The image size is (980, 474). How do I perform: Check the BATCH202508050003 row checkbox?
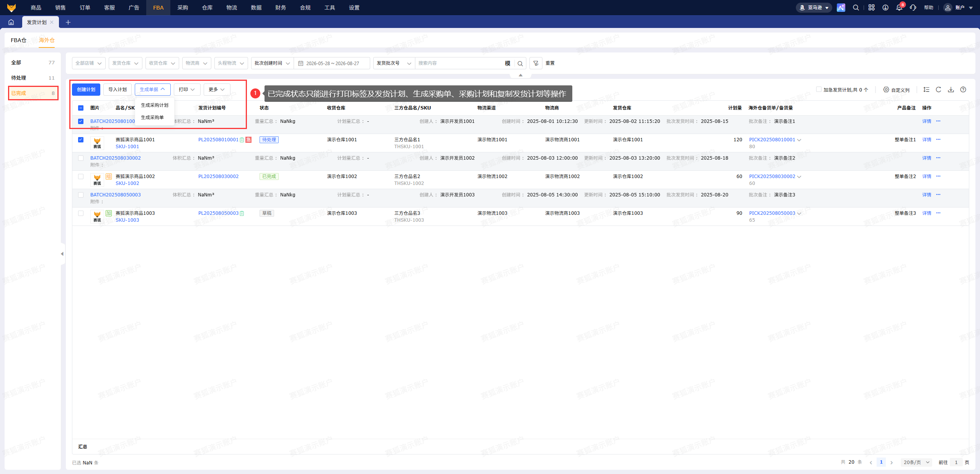coord(81,195)
